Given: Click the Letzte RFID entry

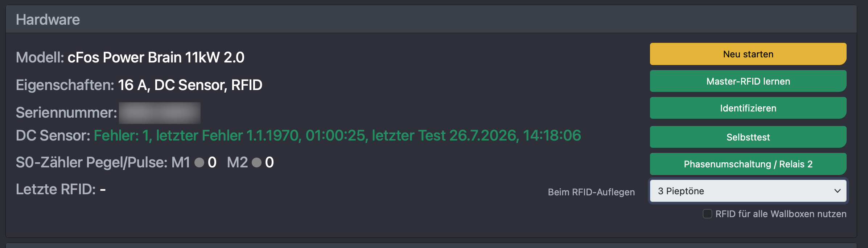Looking at the screenshot, I should pos(61,189).
